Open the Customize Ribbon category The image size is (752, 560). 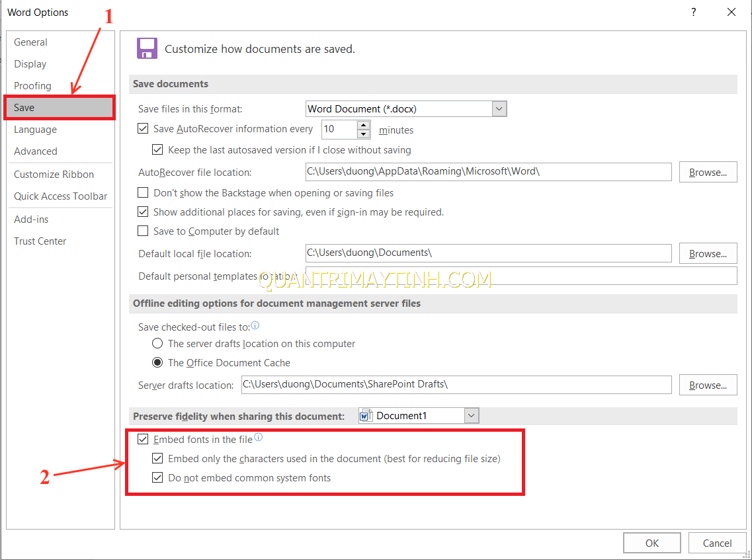coord(60,175)
